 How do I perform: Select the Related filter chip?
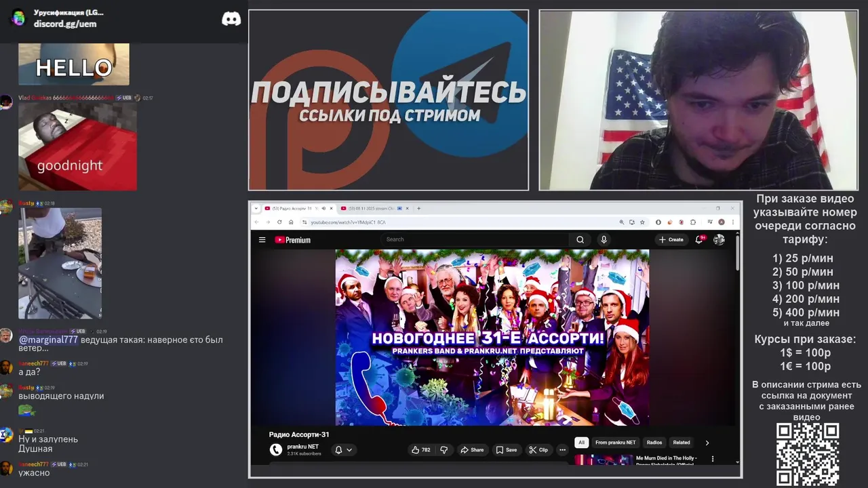click(682, 443)
